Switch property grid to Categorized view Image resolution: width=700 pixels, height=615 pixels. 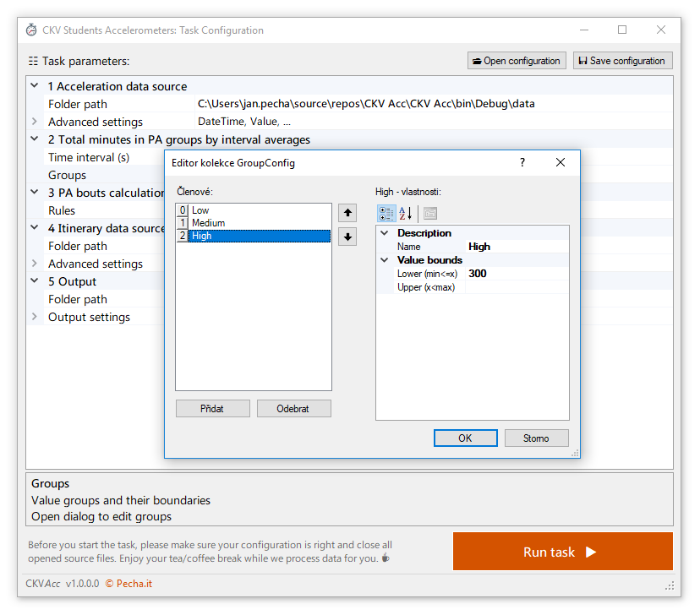386,214
